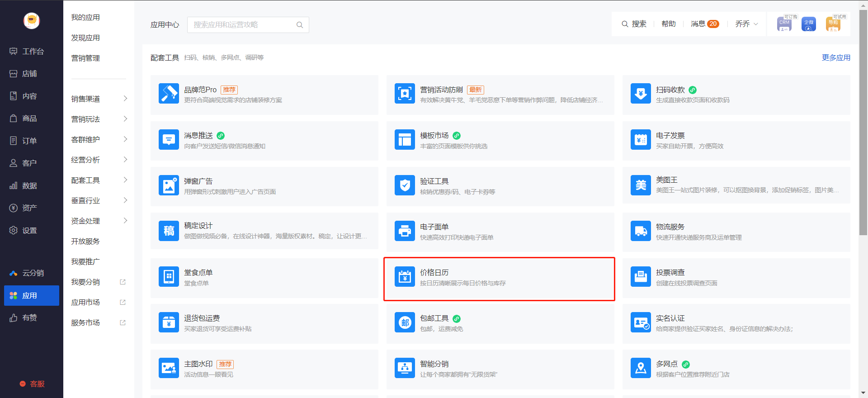Image resolution: width=868 pixels, height=398 pixels.
Task: Click the 物流服务 truck icon
Action: click(x=641, y=231)
